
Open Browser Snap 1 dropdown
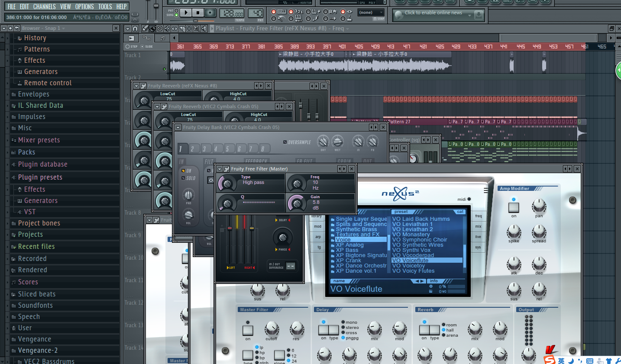tap(63, 29)
